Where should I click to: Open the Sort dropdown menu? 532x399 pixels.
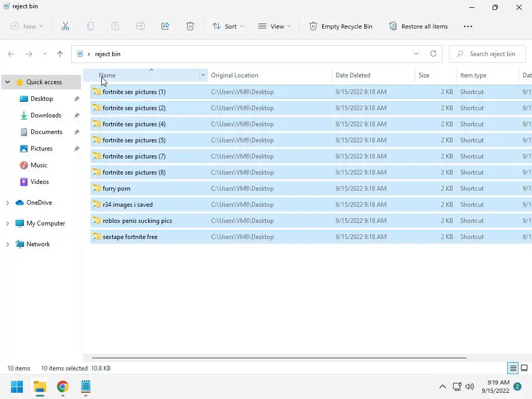[228, 26]
